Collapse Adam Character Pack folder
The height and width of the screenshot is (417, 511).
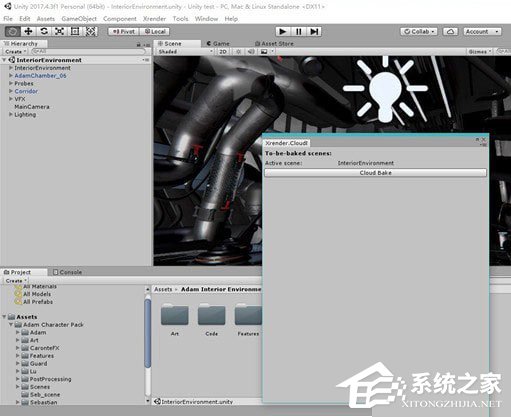(11, 324)
